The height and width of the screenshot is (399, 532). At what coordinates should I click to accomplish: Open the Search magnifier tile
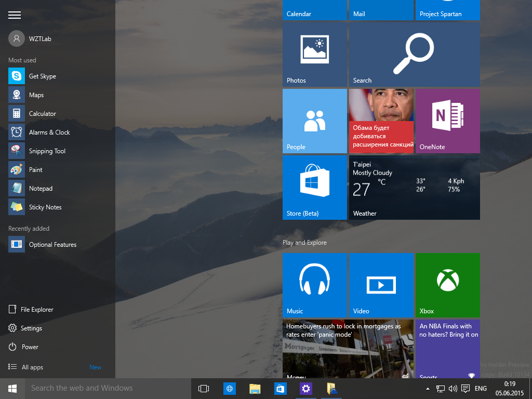(x=415, y=55)
